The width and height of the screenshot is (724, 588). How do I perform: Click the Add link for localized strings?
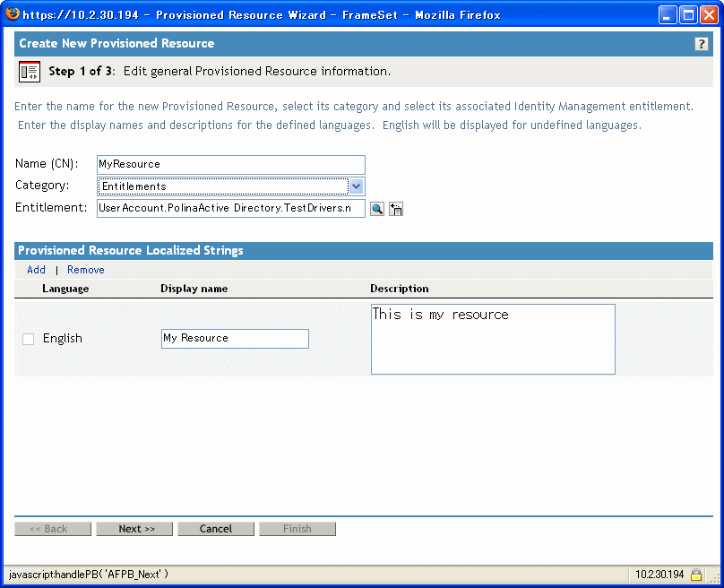point(36,270)
